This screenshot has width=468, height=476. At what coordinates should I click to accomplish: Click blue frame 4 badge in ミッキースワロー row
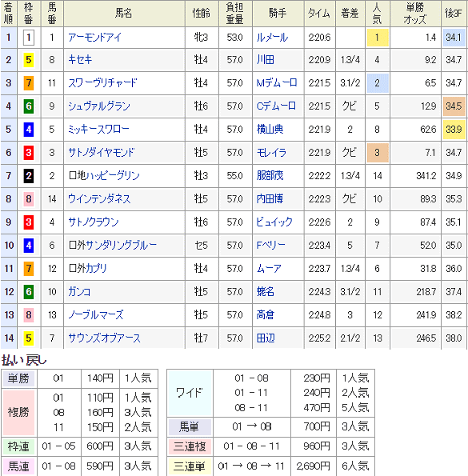[29, 130]
